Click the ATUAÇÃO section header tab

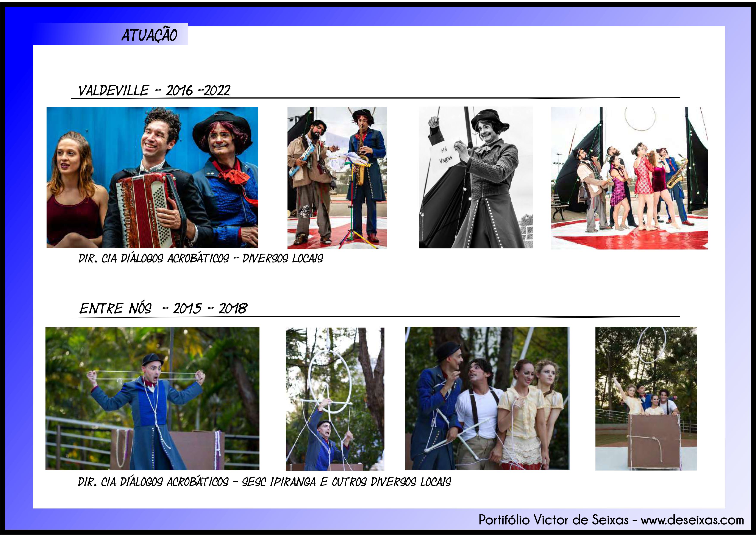pos(149,35)
